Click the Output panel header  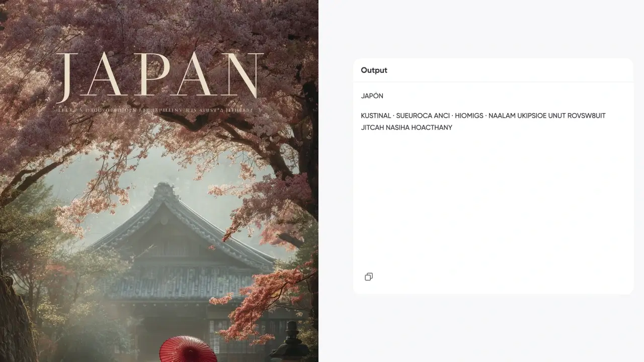point(374,70)
